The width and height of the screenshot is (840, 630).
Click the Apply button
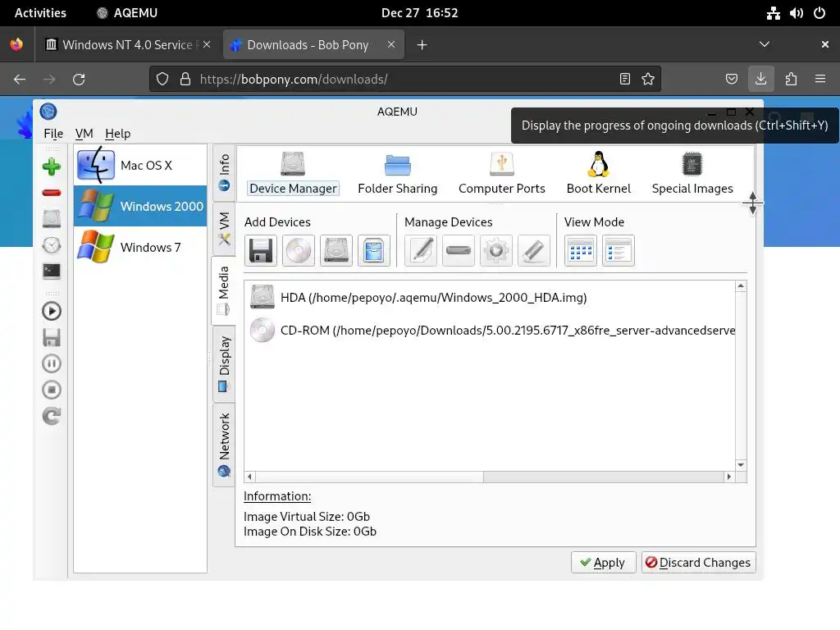[x=603, y=563]
